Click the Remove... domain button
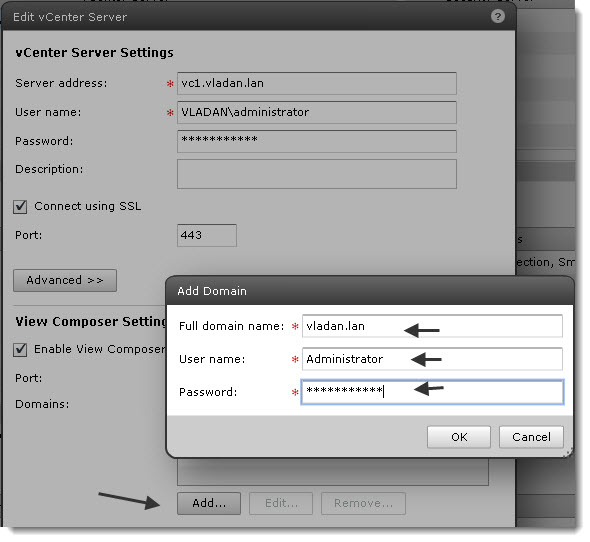590x542 pixels. coord(363,503)
